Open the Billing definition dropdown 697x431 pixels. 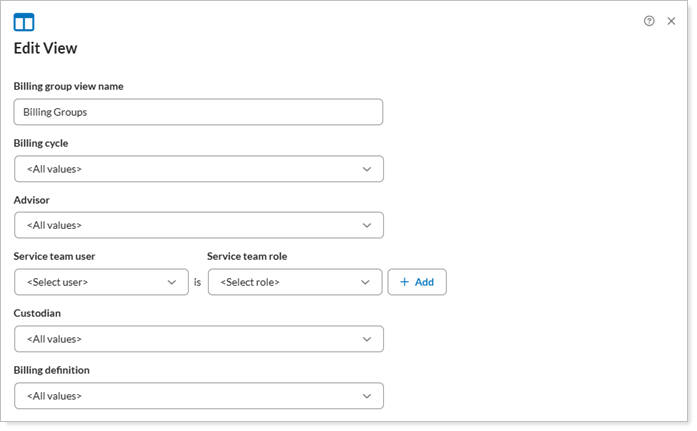click(199, 395)
